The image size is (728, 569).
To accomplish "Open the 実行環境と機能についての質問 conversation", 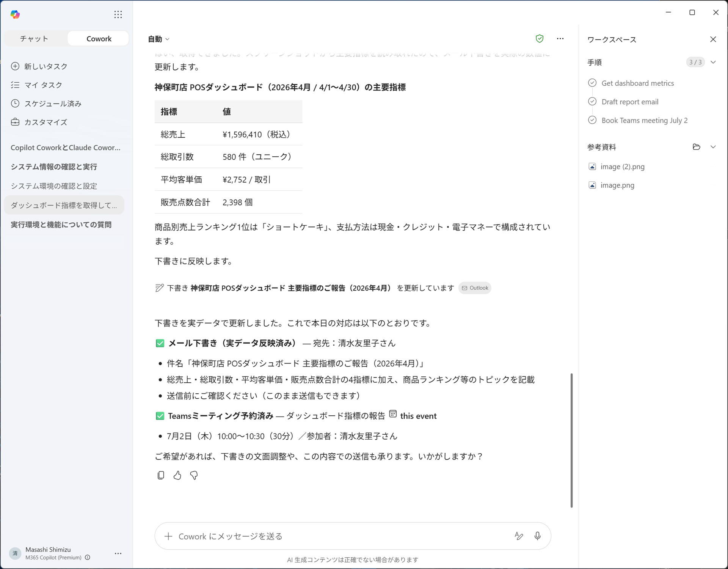I will [x=61, y=225].
